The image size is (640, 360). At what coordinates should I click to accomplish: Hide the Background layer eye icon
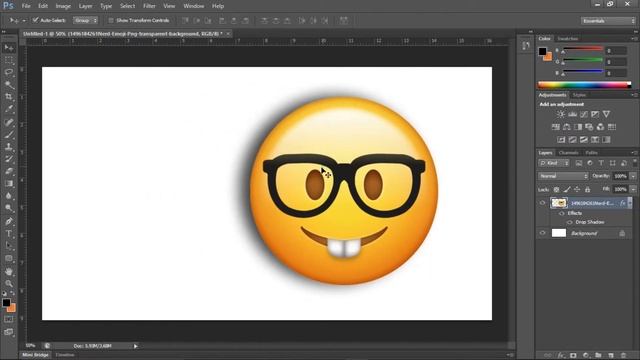(542, 233)
